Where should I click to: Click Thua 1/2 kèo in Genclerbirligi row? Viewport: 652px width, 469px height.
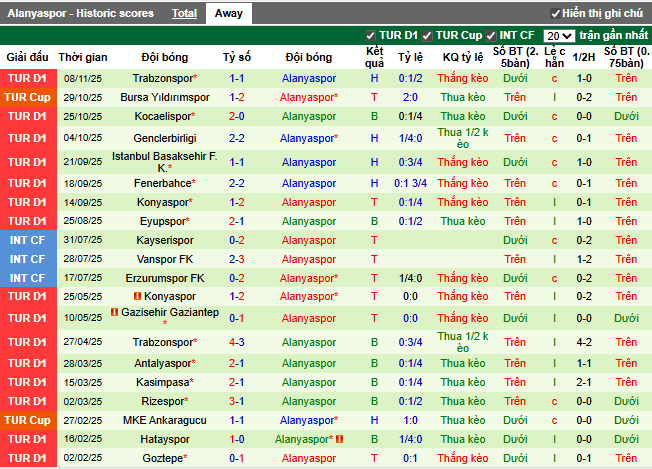463,138
